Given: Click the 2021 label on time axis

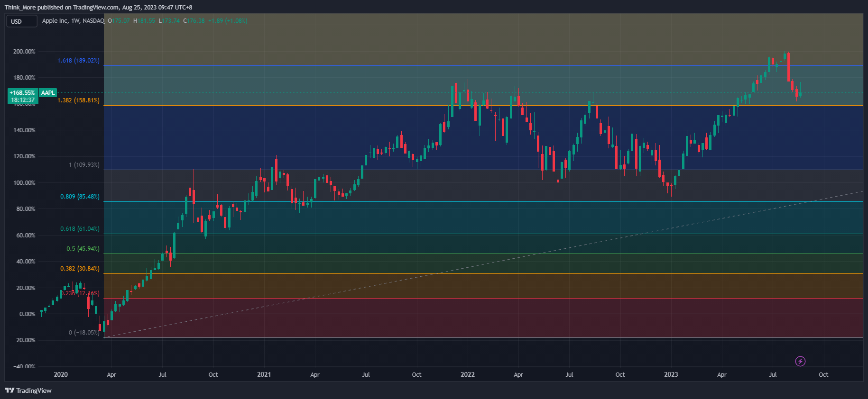Looking at the screenshot, I should [x=264, y=374].
